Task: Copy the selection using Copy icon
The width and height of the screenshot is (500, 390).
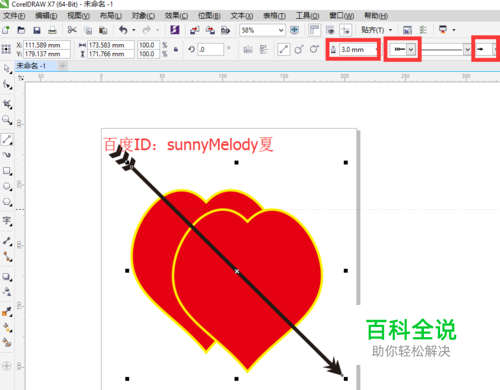Action: tap(88, 30)
